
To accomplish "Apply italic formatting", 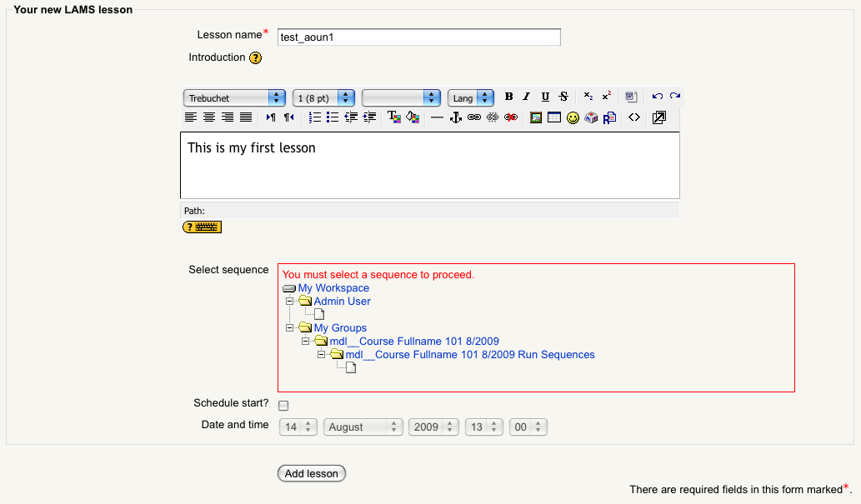I will tap(526, 97).
